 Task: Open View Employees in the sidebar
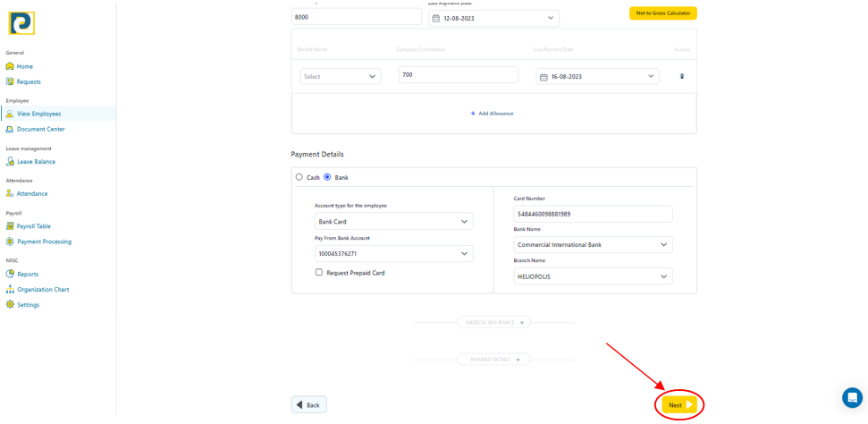point(38,114)
